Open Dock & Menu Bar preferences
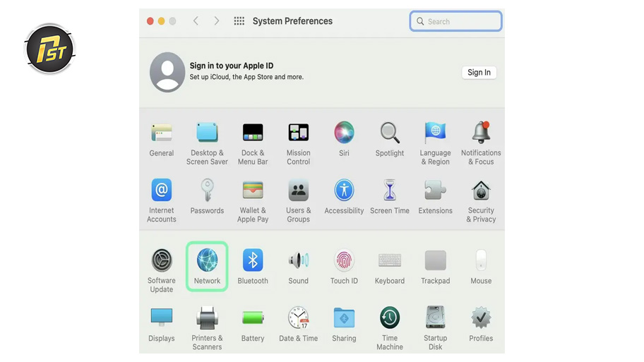Viewport: 644px width, 362px height. coord(253,144)
